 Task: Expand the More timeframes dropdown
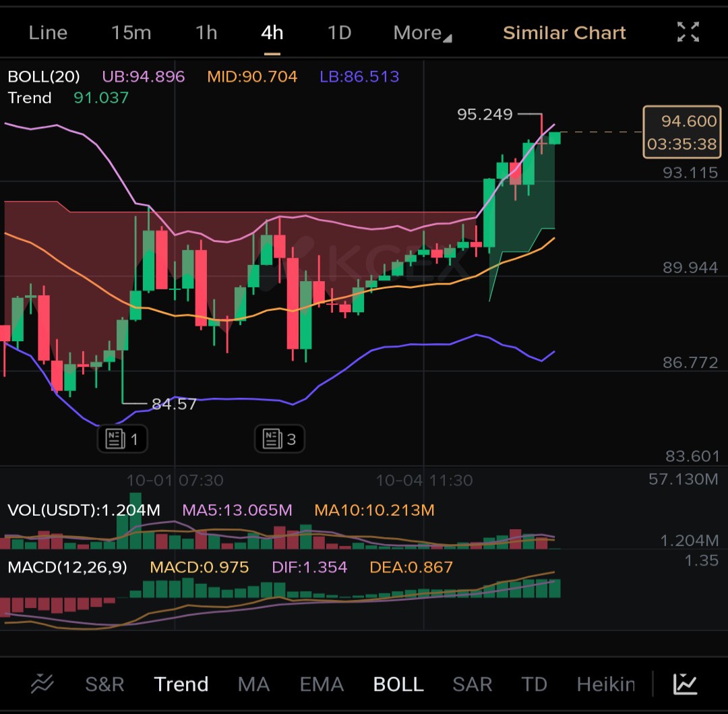pyautogui.click(x=422, y=33)
